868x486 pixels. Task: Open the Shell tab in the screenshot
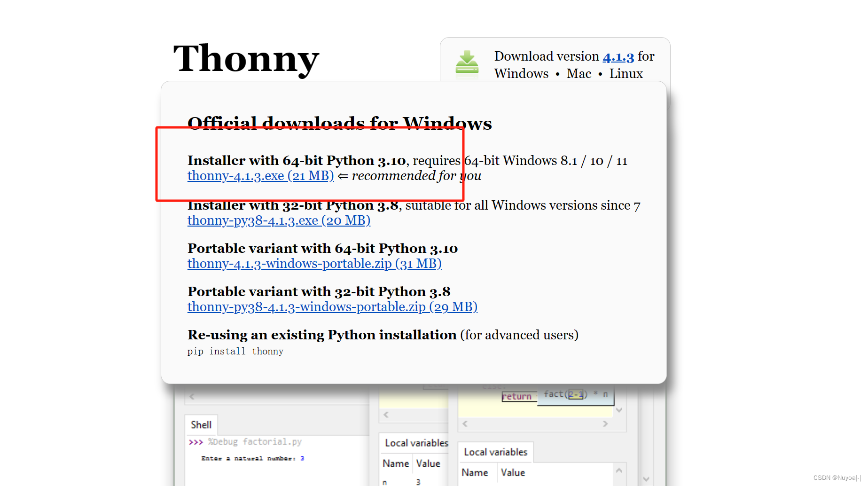[201, 425]
